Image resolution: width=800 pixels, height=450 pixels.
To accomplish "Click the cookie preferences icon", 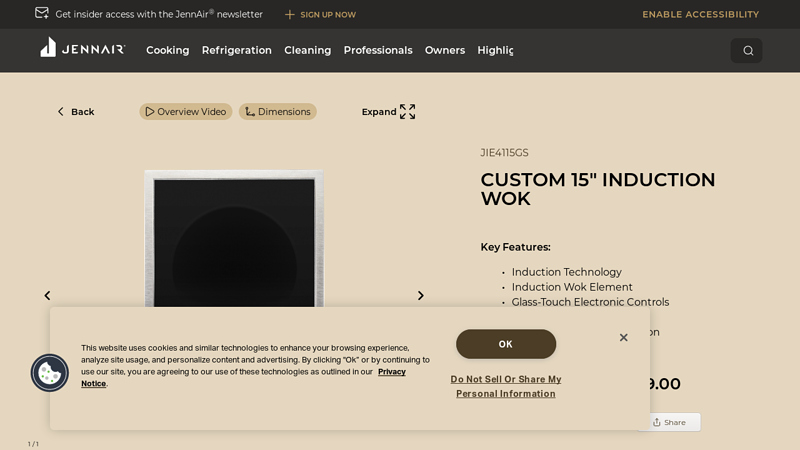I will coord(50,373).
